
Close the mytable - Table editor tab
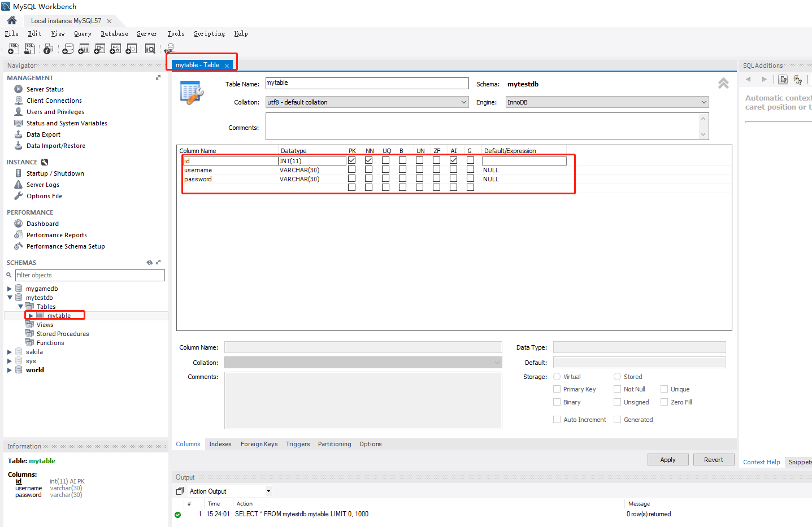tap(227, 66)
